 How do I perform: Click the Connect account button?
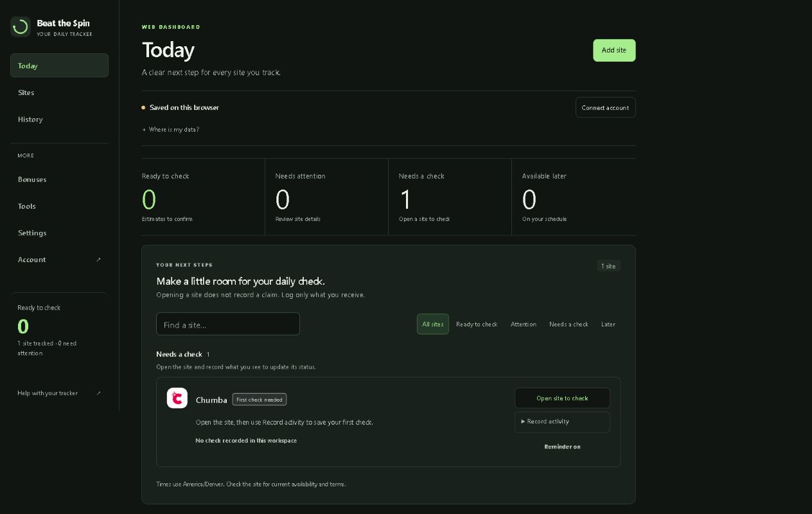[605, 107]
